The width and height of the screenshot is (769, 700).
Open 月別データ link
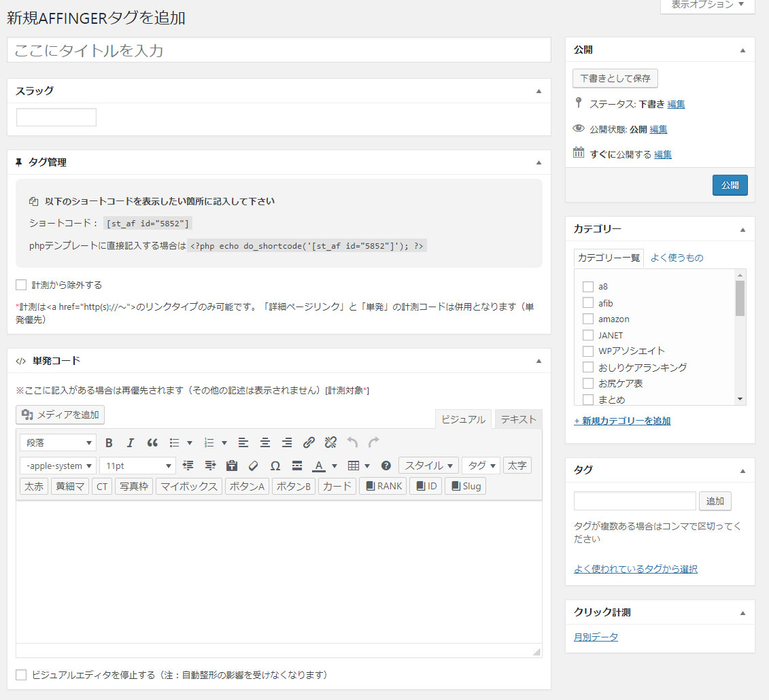(x=596, y=637)
